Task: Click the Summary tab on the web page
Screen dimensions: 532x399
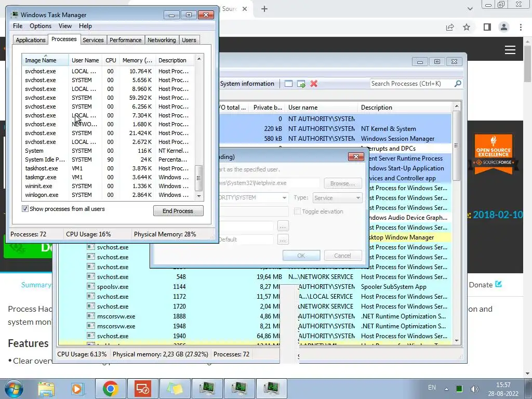Action: coord(36,285)
